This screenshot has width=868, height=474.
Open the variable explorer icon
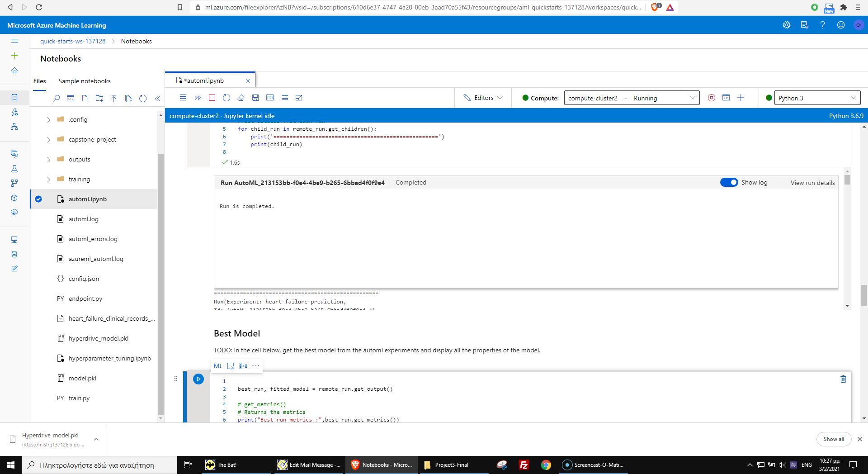point(270,98)
